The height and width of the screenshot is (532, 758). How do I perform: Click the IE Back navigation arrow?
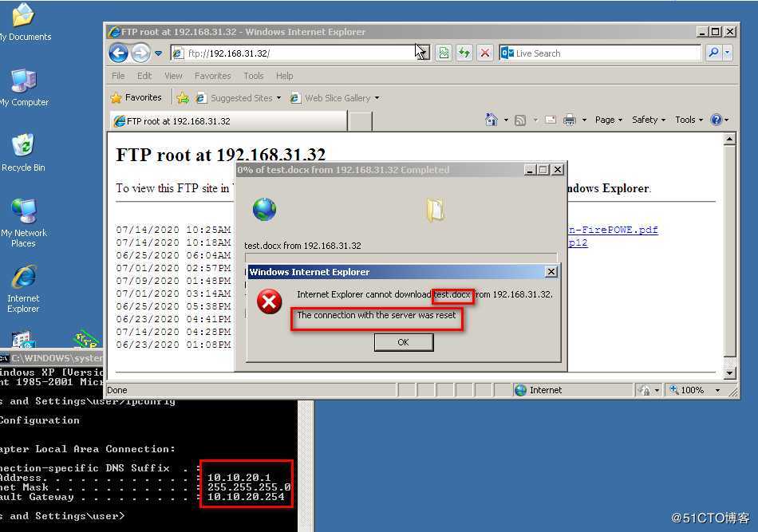[x=118, y=53]
